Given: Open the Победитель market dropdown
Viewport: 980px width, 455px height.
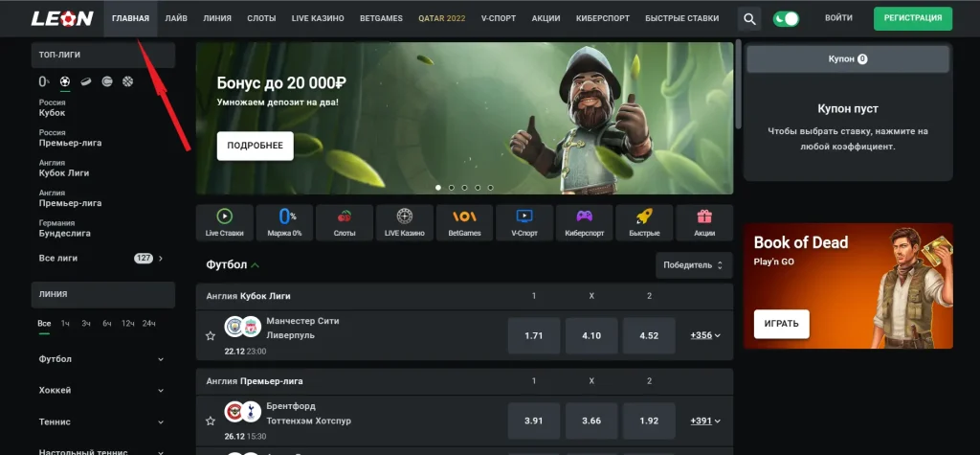Looking at the screenshot, I should [x=694, y=265].
